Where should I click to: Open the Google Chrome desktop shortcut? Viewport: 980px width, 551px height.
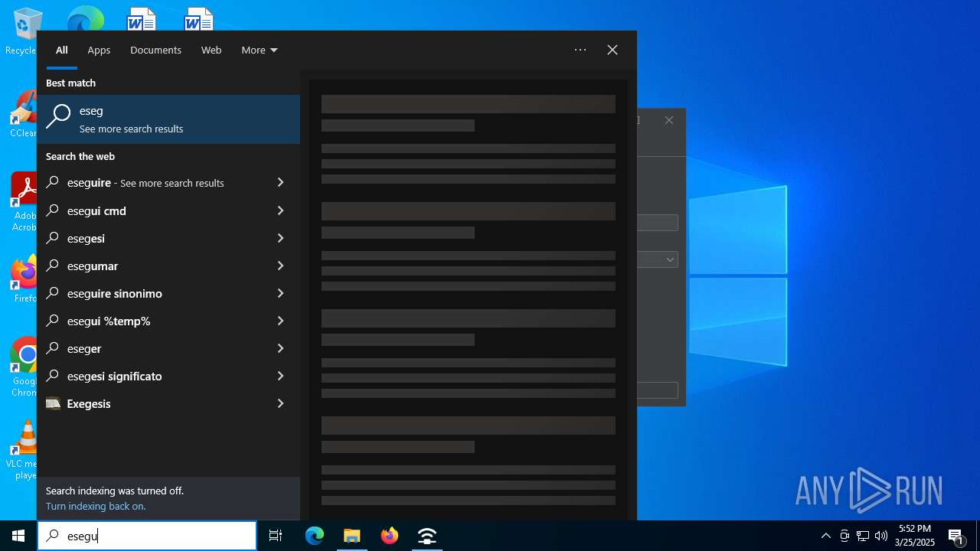pos(23,367)
